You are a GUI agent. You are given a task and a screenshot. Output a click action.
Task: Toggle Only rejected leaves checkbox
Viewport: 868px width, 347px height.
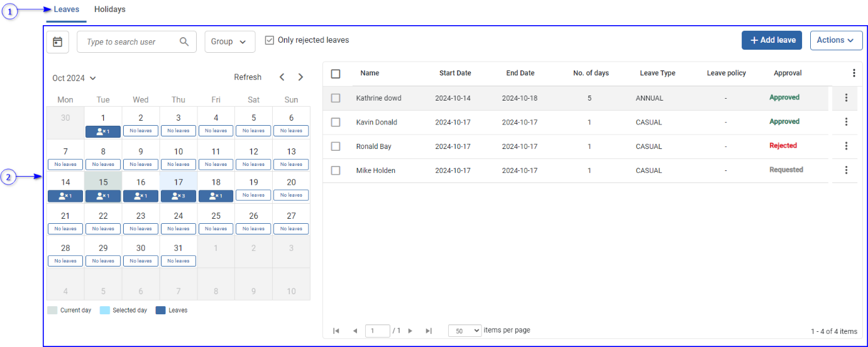(x=270, y=40)
